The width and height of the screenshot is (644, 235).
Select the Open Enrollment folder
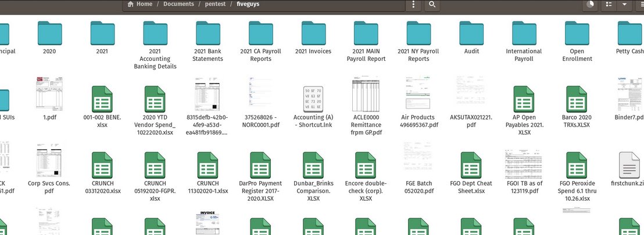(x=577, y=33)
